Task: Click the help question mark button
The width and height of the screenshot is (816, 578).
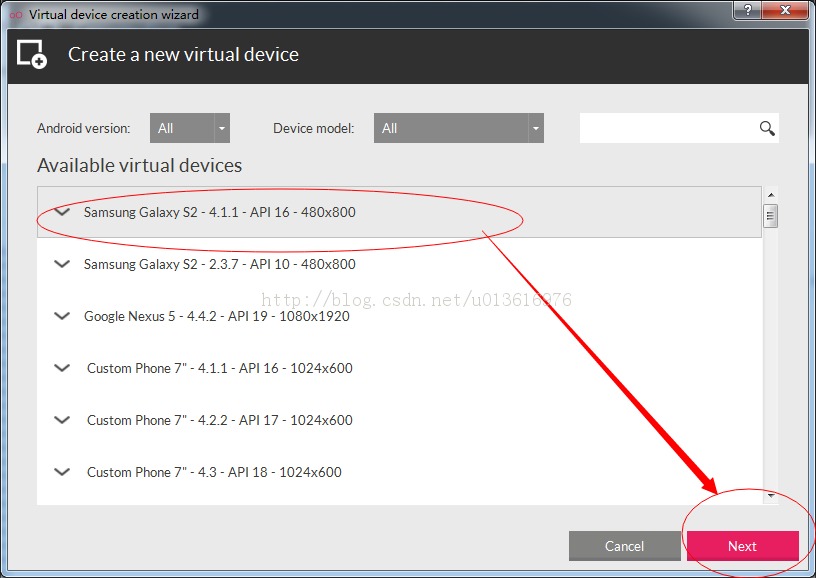Action: pos(748,10)
